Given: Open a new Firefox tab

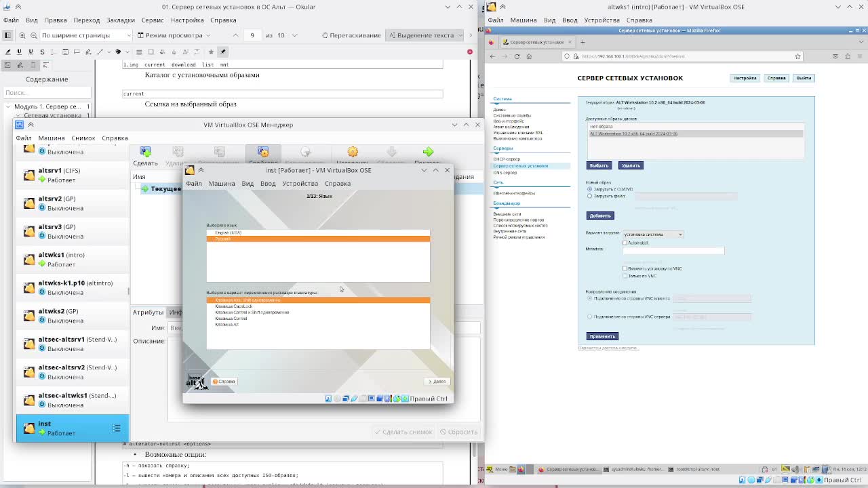Looking at the screenshot, I should [583, 42].
